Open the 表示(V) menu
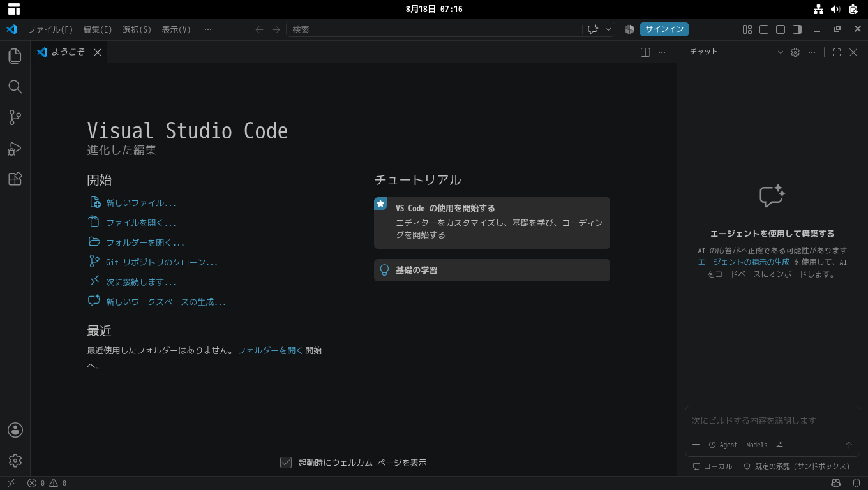The height and width of the screenshot is (490, 868). tap(176, 29)
